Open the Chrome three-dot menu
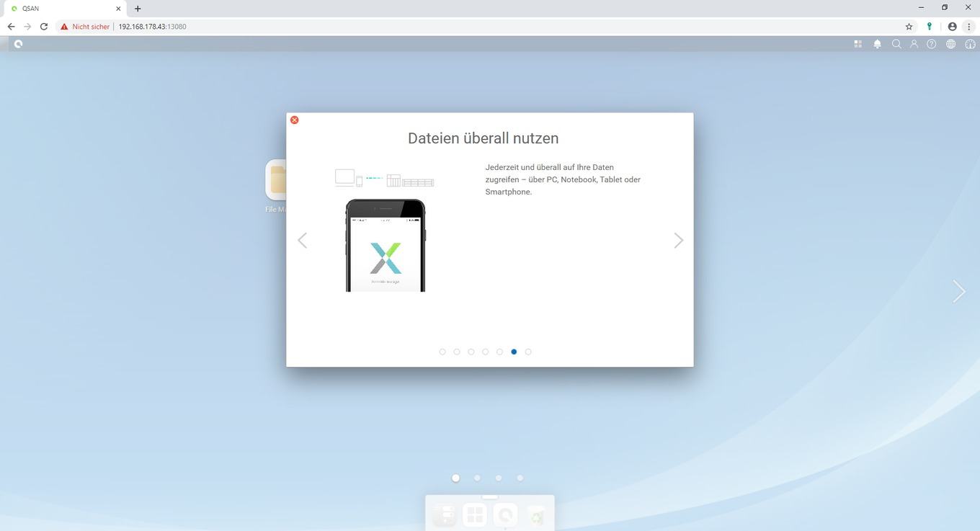Viewport: 980px width, 531px height. 969,27
